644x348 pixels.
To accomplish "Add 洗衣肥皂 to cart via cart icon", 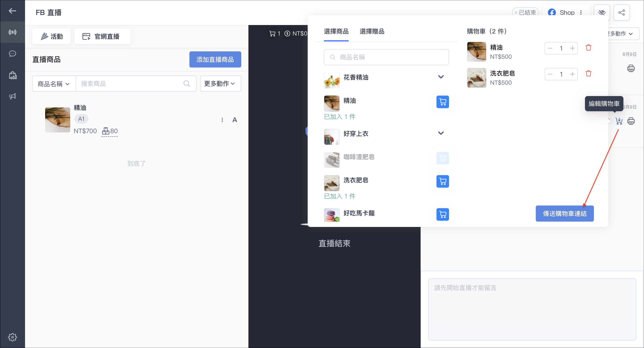I will coord(442,181).
